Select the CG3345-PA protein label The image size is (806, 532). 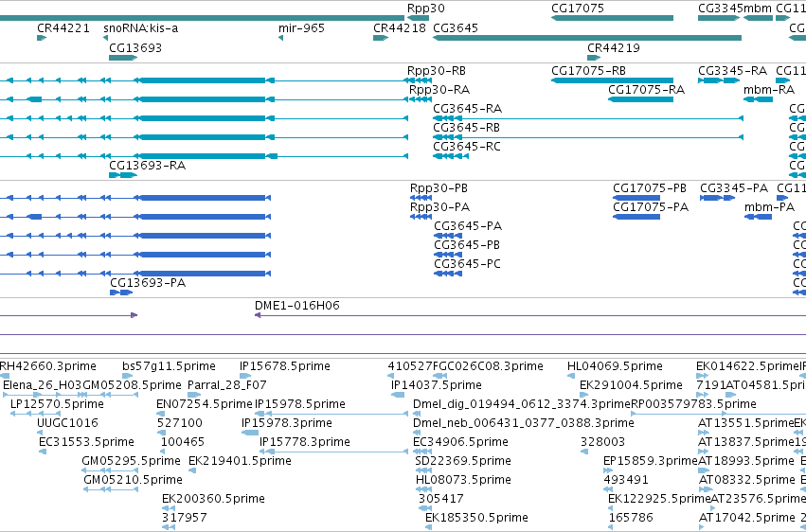point(733,188)
